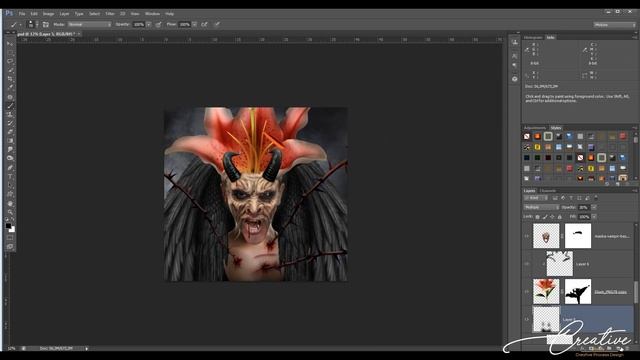Select the Dodge tool
This screenshot has width=640, height=360.
(10, 158)
